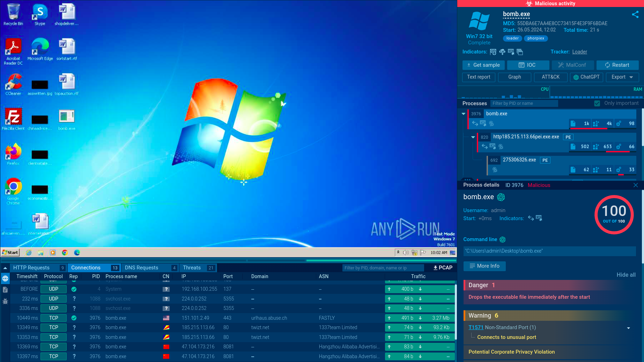Open the files icon in left sidebar
The width and height of the screenshot is (644, 362).
[x=5, y=290]
